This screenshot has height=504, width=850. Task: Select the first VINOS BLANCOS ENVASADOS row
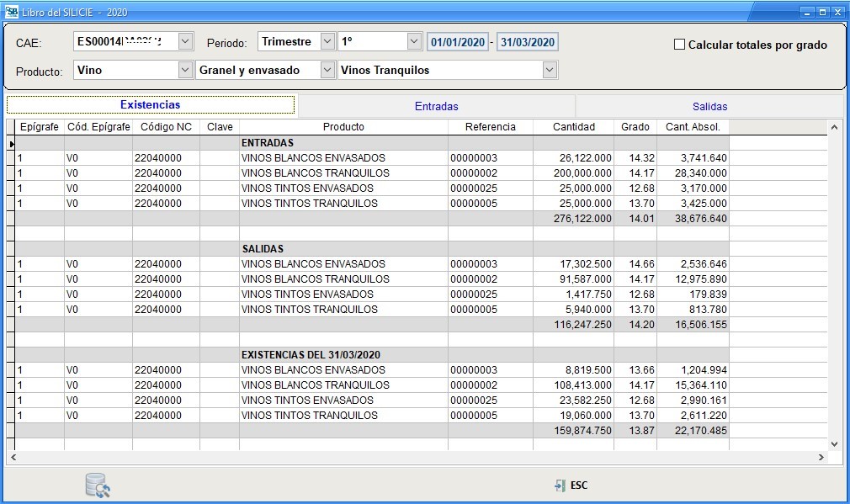pyautogui.click(x=312, y=158)
